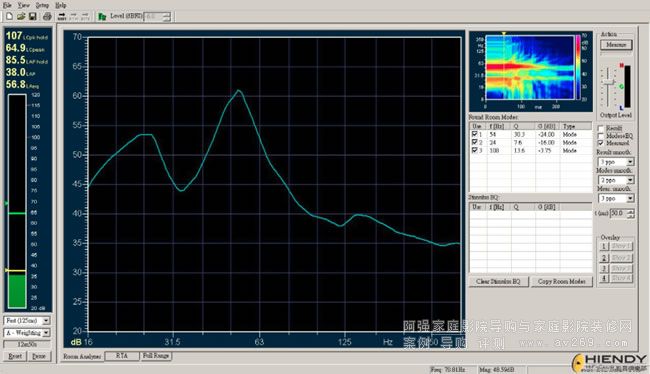This screenshot has height=374, width=650.
Task: Toggle the Modes+EQ checkbox
Action: pos(601,136)
